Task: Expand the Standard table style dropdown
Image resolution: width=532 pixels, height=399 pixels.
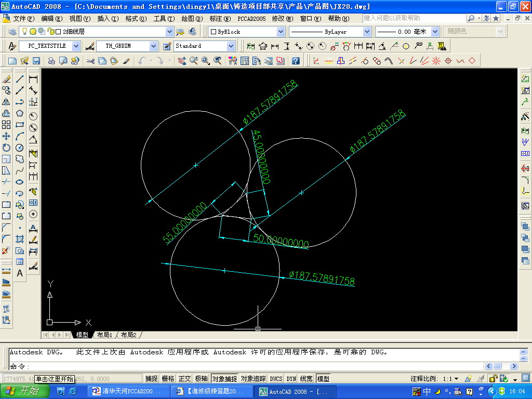Action: [x=231, y=46]
